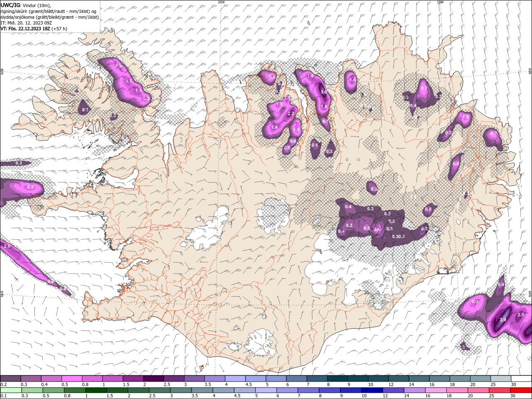Select the dark teal swatch between 8 and 9
The height and width of the screenshot is (399, 532).
tap(337, 379)
